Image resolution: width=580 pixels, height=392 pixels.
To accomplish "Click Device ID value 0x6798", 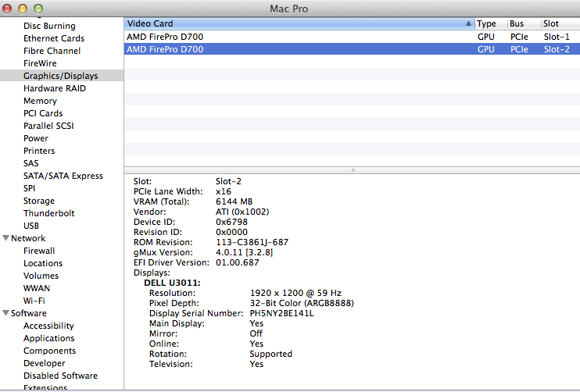I will [231, 222].
